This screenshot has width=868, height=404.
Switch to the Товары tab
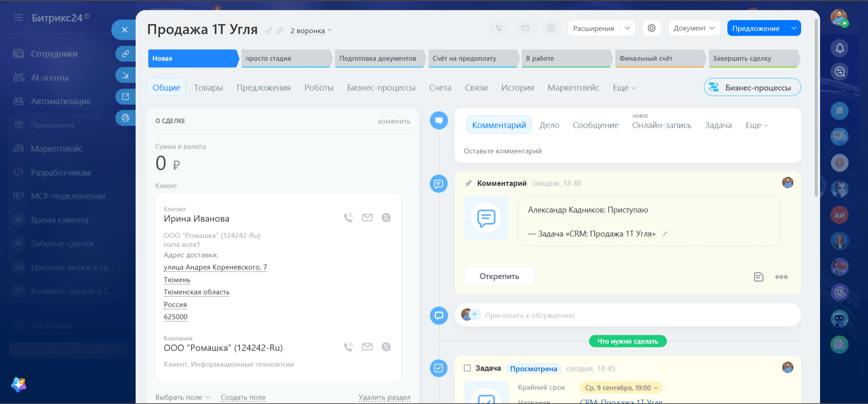(208, 88)
